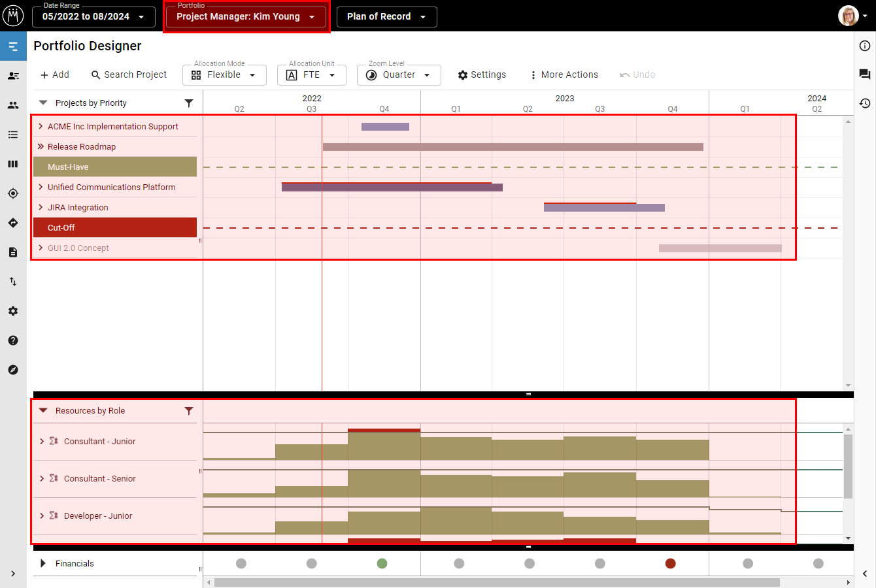This screenshot has height=588, width=876.
Task: Collapse the Projects by Priority section
Action: tap(43, 103)
